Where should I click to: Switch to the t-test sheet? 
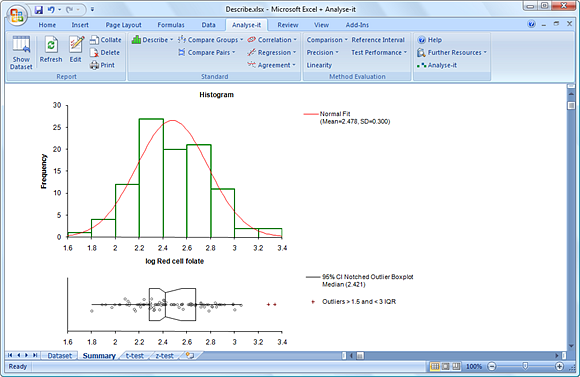(135, 356)
